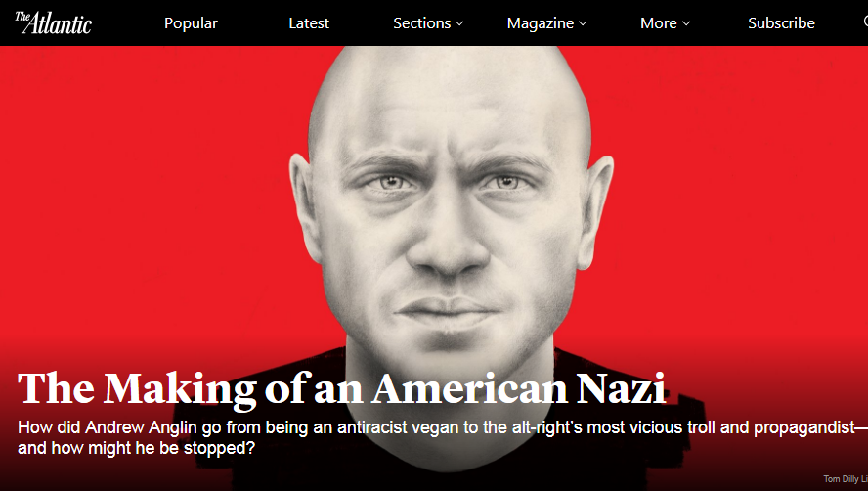The height and width of the screenshot is (491, 868).
Task: Click The Atlantic logo
Action: click(53, 22)
